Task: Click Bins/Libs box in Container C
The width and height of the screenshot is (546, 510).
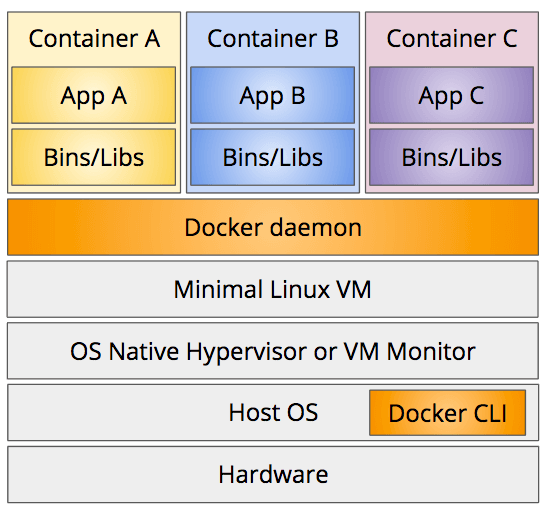Action: tap(451, 157)
